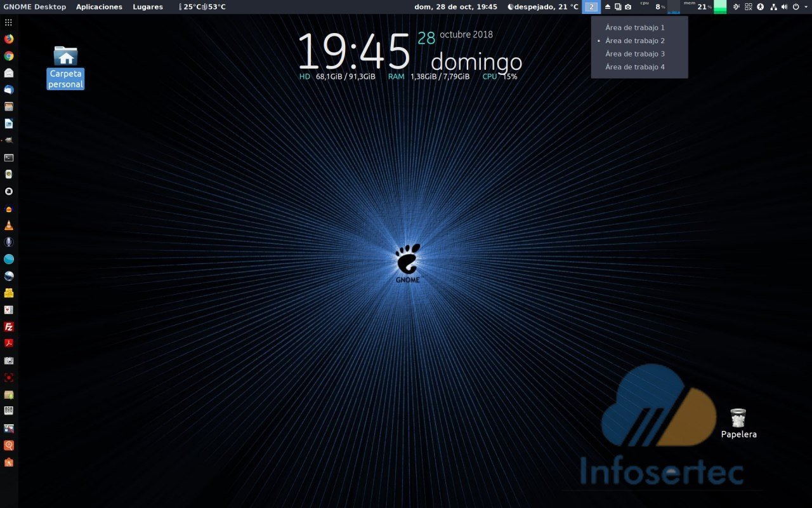The width and height of the screenshot is (812, 508).
Task: Open the weather 'despejado, 21 °C' menu
Action: click(x=543, y=7)
